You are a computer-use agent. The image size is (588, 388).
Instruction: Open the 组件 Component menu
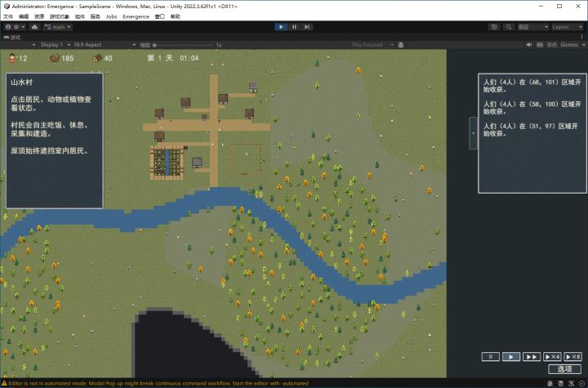pyautogui.click(x=79, y=16)
